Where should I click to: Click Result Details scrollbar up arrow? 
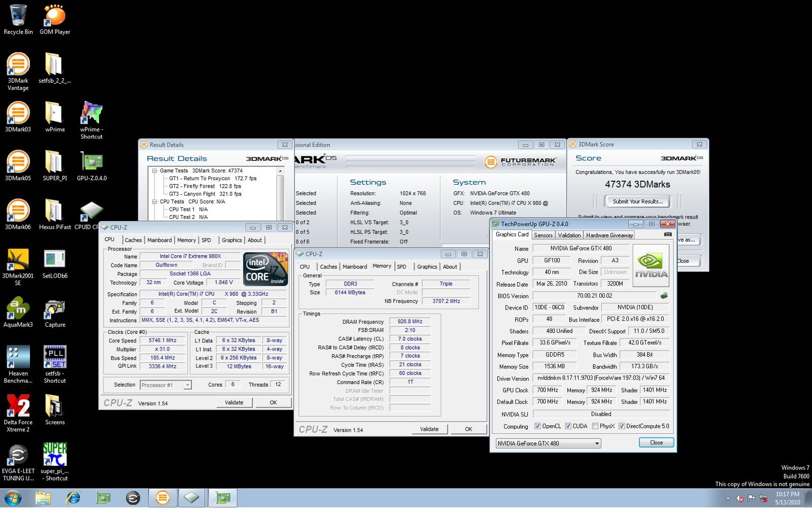coord(280,171)
